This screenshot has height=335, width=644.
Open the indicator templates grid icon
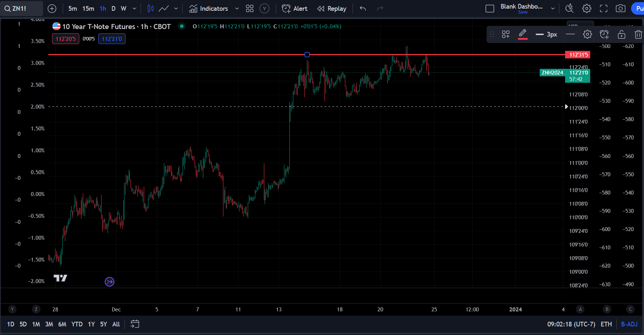(250, 9)
